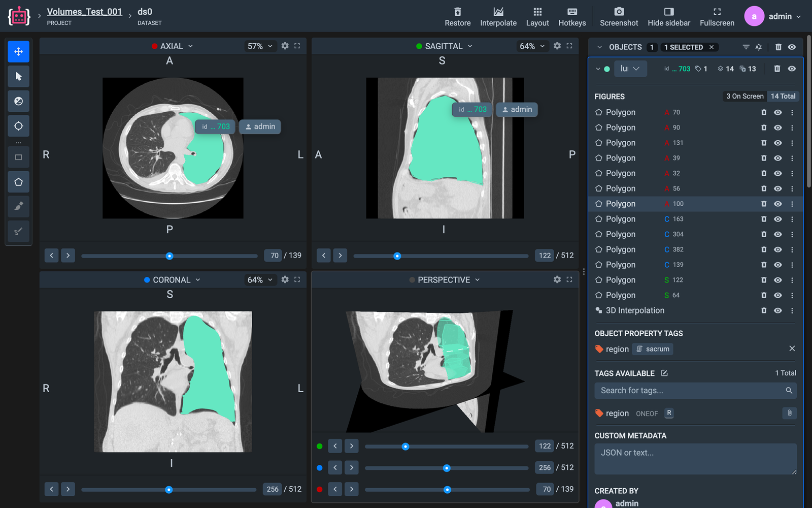Maximize the SAGITTAL view panel
Image resolution: width=812 pixels, height=508 pixels.
[x=569, y=46]
